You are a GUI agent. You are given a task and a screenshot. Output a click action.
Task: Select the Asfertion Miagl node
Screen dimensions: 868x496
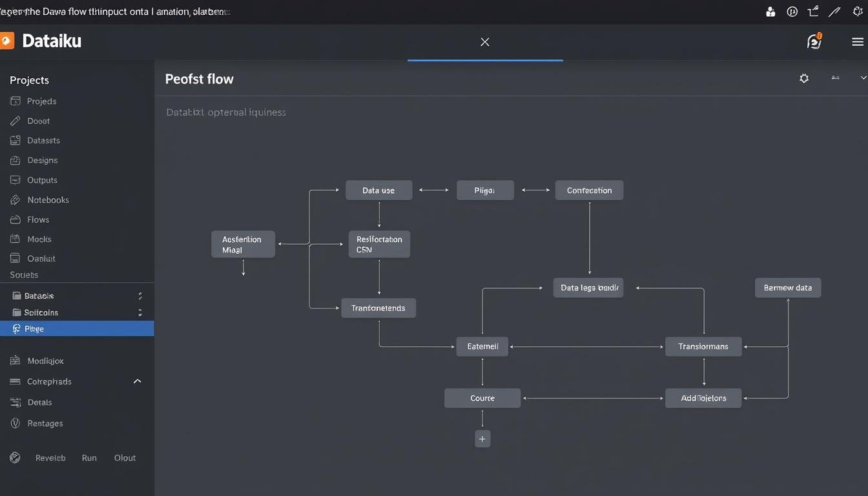coord(243,244)
